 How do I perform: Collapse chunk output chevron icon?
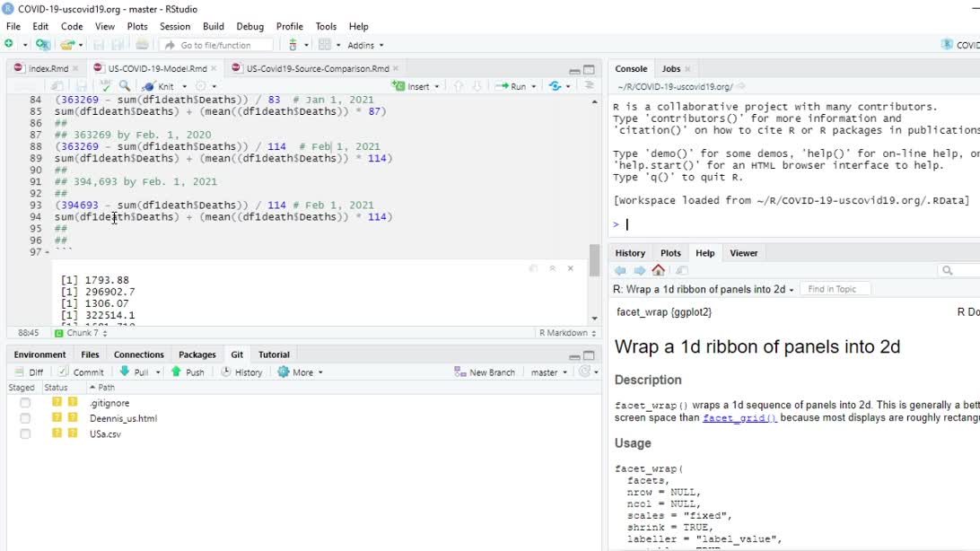coord(553,268)
